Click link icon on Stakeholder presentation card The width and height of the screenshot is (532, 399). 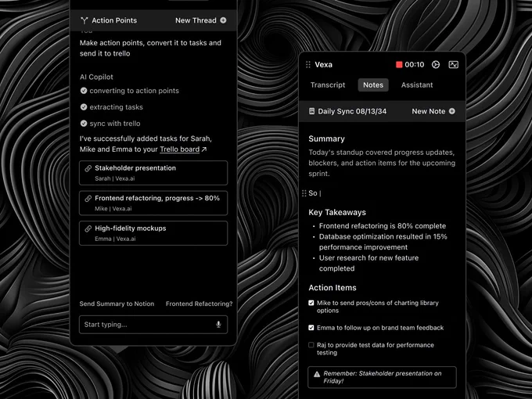(x=88, y=168)
